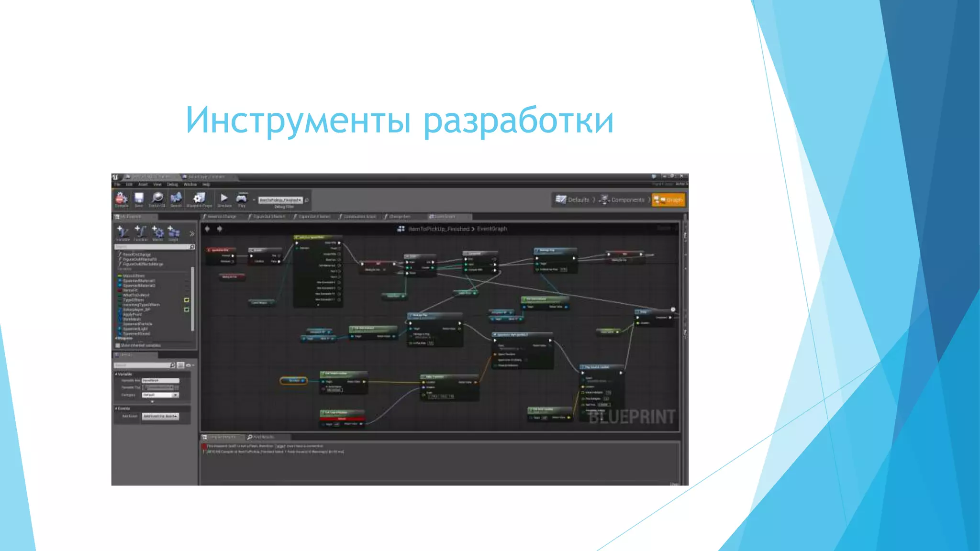Viewport: 980px width, 551px height.
Task: Select the orange-highlighted variable node in graph
Action: [x=293, y=381]
